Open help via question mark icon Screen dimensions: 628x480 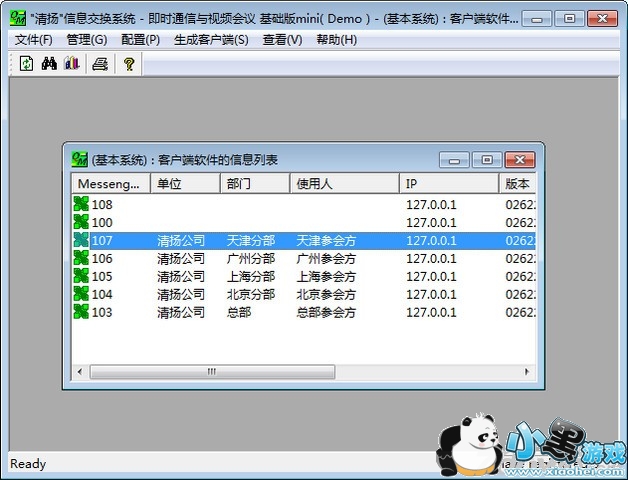coord(129,64)
